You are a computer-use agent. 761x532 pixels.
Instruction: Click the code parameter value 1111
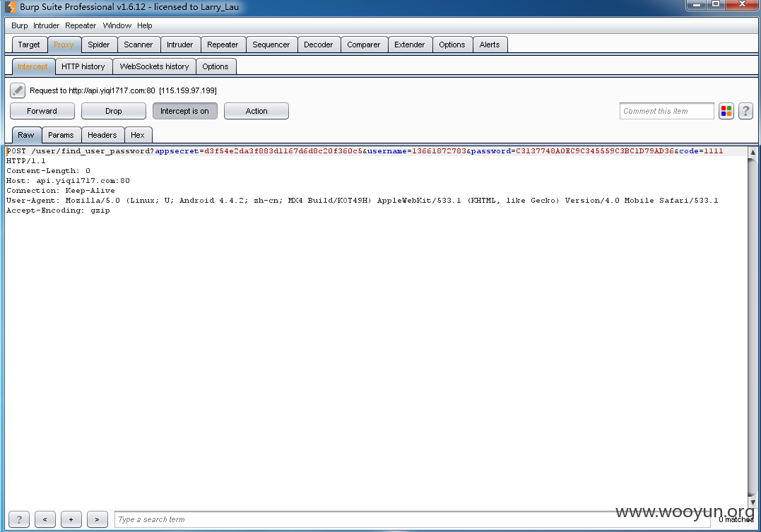714,151
